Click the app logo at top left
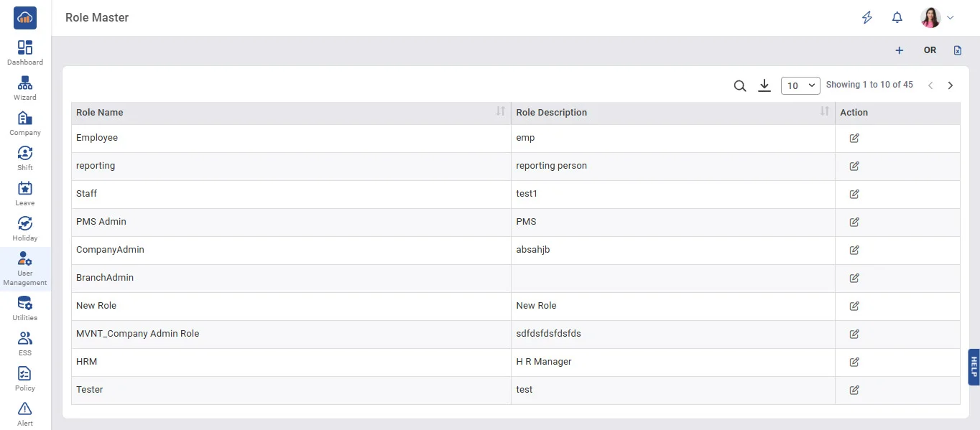Screen dimensions: 980x430 point(25,18)
